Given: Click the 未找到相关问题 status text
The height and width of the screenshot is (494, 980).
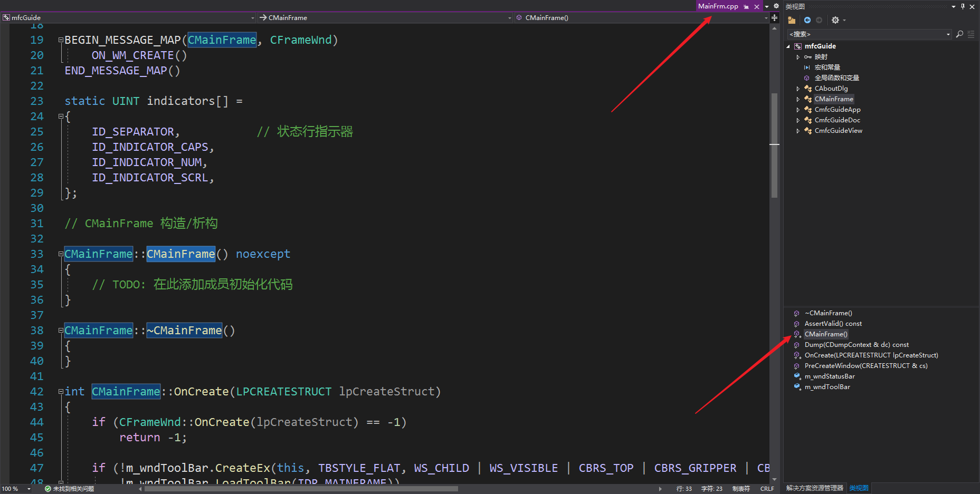Looking at the screenshot, I should pos(73,489).
